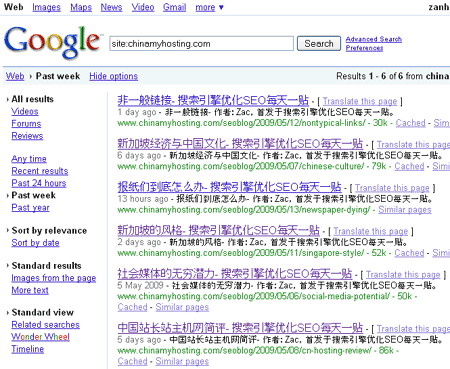Open Cached copy of chinese-culture result
450x369 pixels.
[409, 166]
